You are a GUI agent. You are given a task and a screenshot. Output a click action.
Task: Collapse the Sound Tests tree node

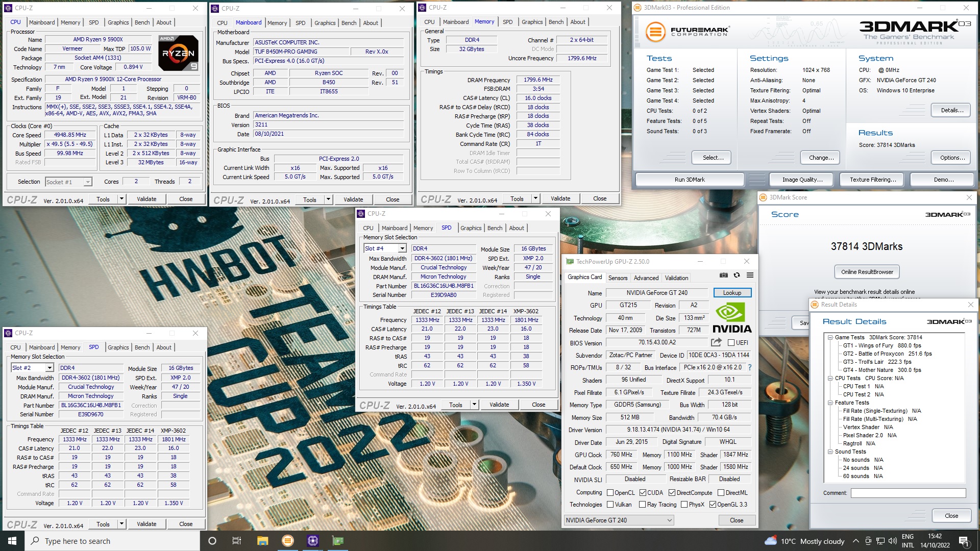click(x=830, y=452)
